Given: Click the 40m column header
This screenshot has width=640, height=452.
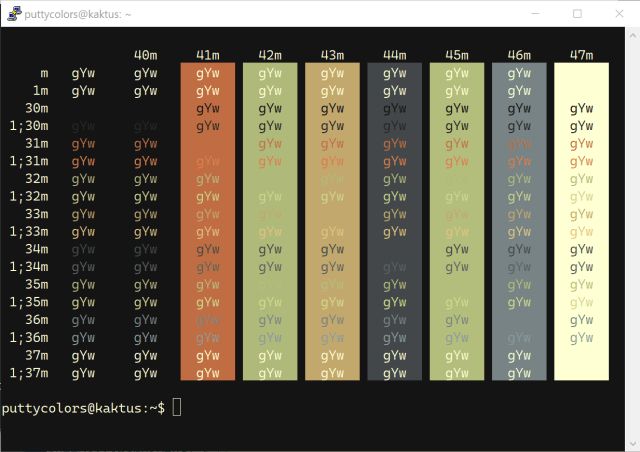Looking at the screenshot, I should [x=145, y=55].
